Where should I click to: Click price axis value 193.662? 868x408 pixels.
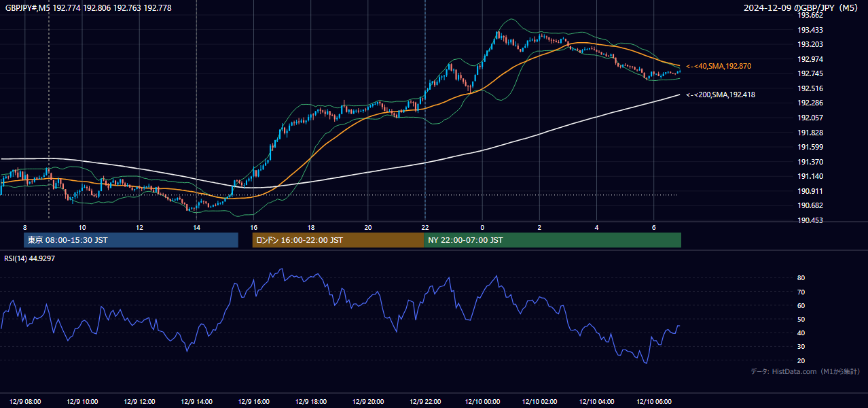click(x=810, y=15)
